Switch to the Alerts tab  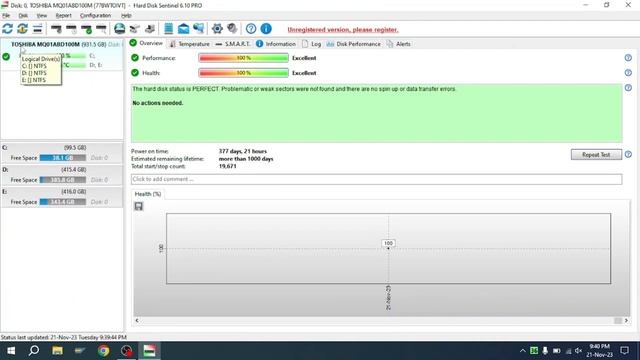point(399,44)
